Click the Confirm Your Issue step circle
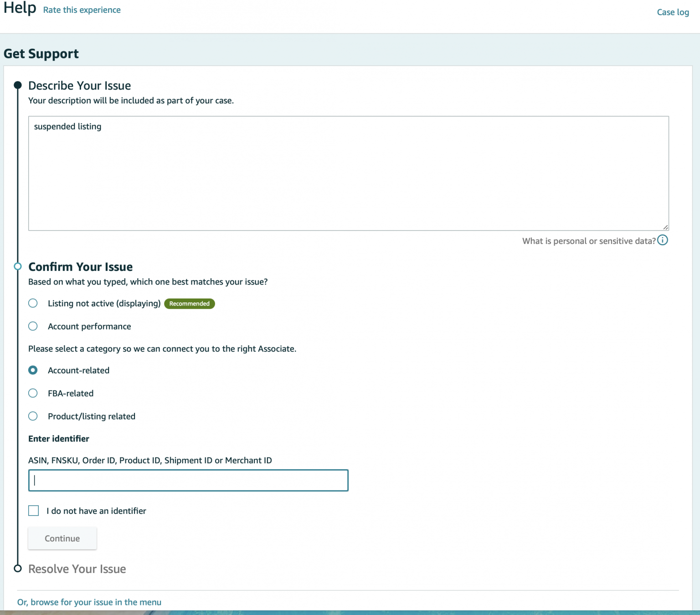Image resolution: width=700 pixels, height=615 pixels. (x=18, y=266)
